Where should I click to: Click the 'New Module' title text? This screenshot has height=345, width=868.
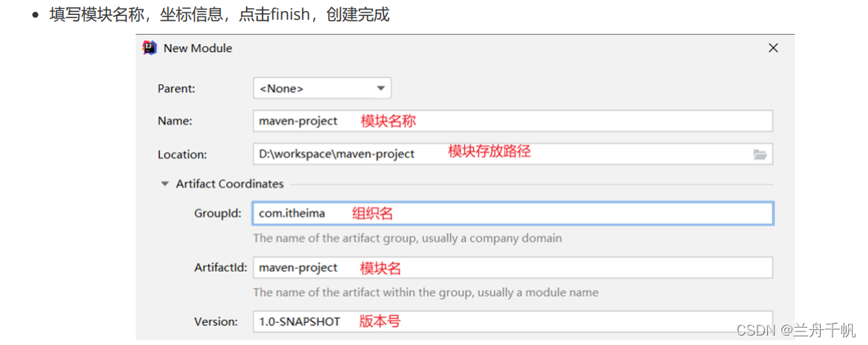coord(198,48)
